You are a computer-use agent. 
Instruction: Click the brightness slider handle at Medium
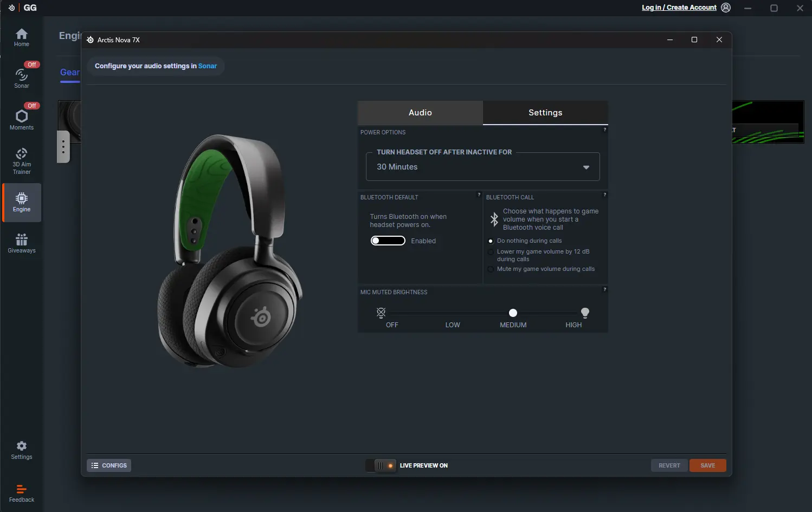pos(513,313)
